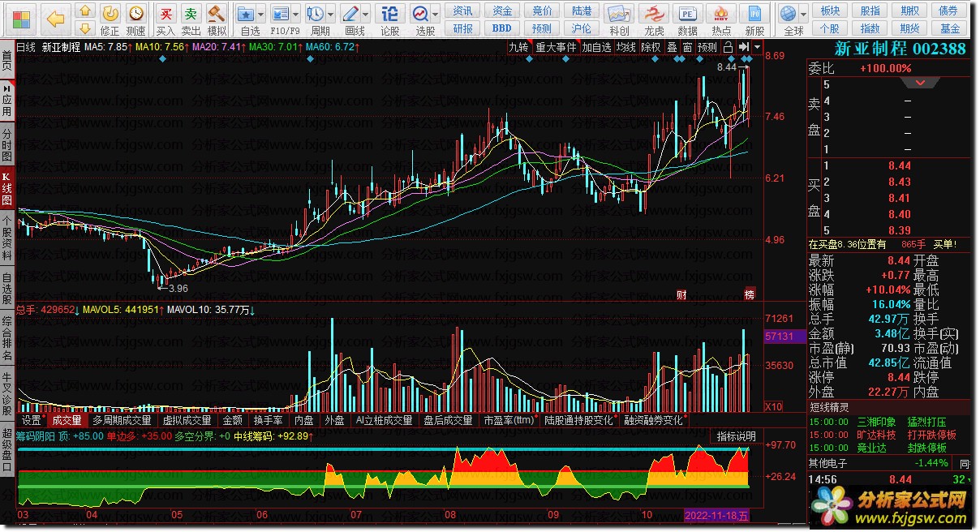Open the 资讯 news button
The width and height of the screenshot is (980, 532).
463,11
